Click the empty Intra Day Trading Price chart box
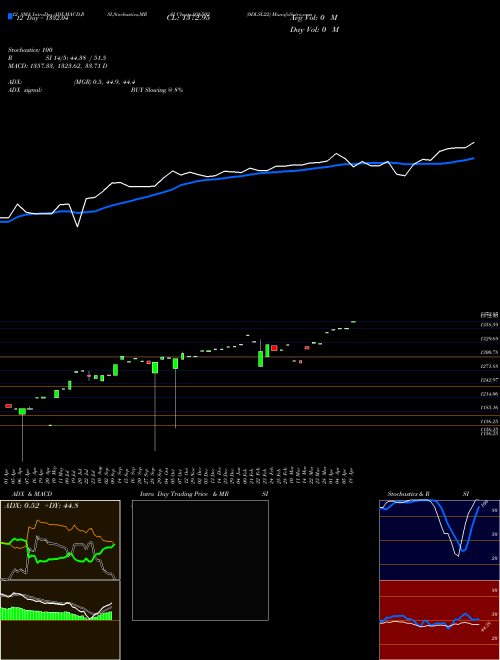Viewport: 500px width, 660px height. point(200,560)
